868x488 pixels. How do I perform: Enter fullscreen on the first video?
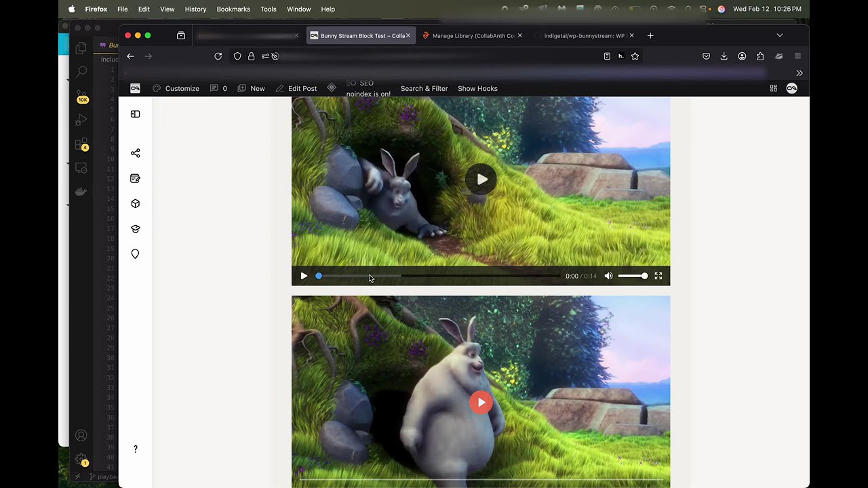coord(658,276)
